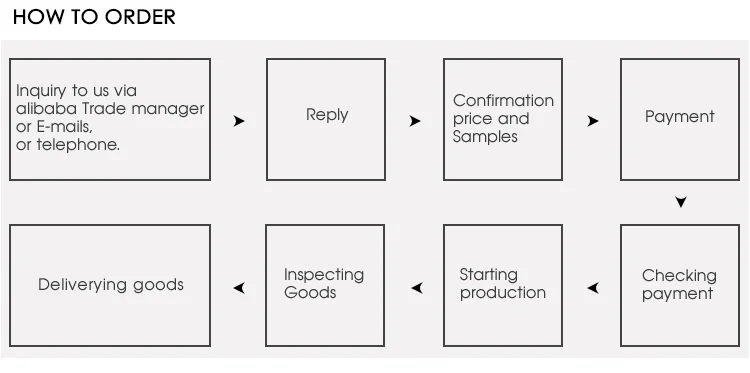Click the arrow between Inquiry and Reply boxes

[239, 121]
